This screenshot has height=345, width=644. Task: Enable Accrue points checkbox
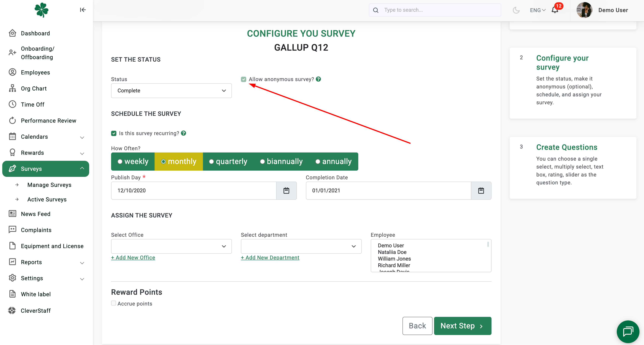pos(114,303)
